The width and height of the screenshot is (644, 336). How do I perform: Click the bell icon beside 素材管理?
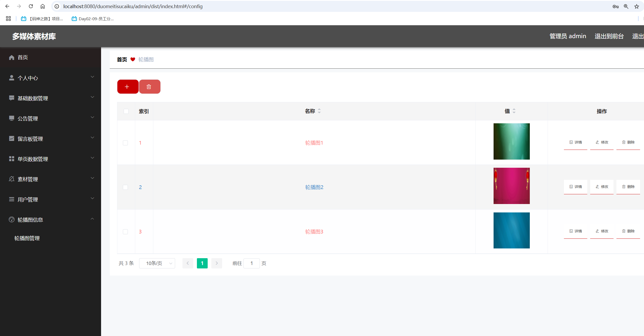(12, 179)
